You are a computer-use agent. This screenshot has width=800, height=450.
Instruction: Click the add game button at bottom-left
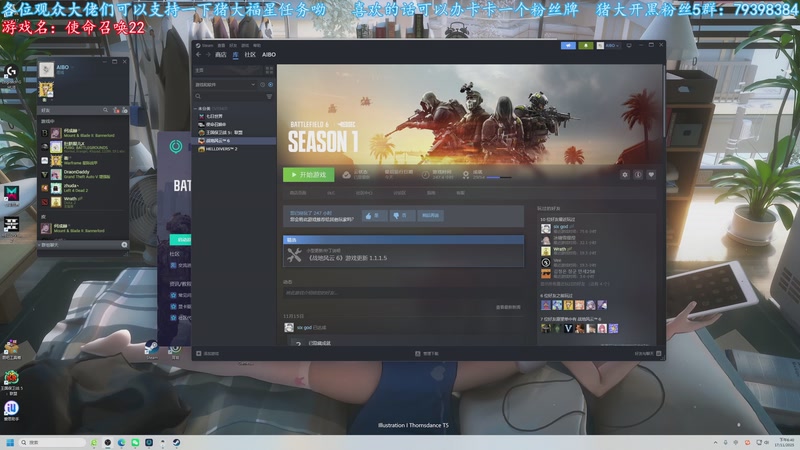pyautogui.click(x=208, y=354)
